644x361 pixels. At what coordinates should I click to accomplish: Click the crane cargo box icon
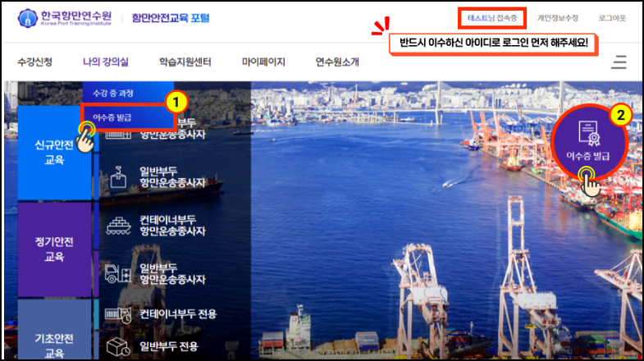click(118, 177)
